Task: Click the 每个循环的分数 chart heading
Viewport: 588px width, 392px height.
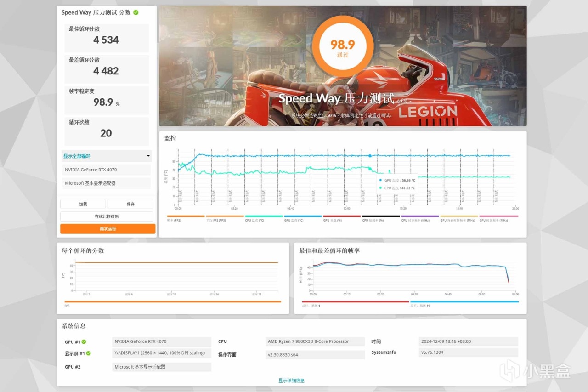Action: pos(83,250)
